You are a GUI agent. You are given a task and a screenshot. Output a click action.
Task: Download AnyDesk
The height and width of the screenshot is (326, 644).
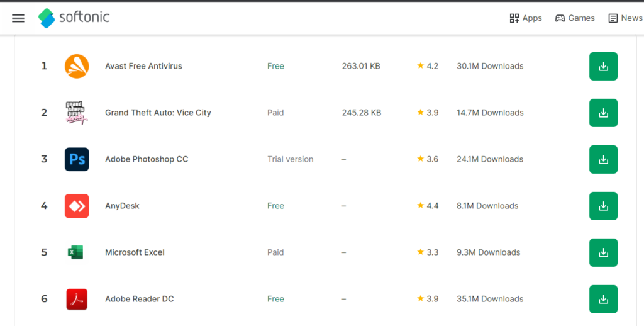click(603, 206)
